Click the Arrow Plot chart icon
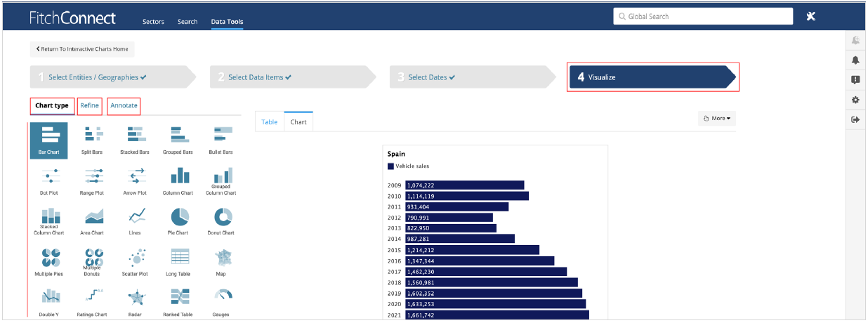Viewport: 868px width, 323px height. tap(133, 176)
